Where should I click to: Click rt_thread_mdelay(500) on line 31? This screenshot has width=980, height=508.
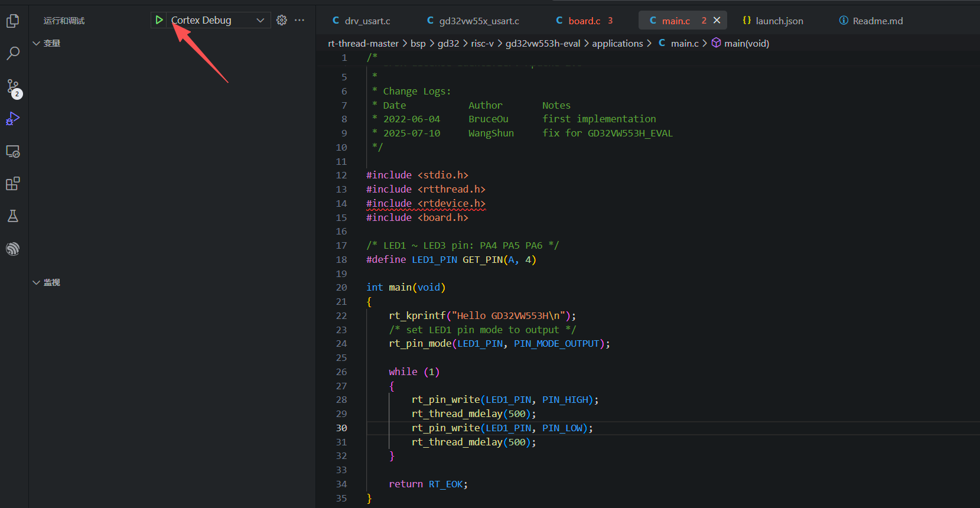[x=474, y=442]
